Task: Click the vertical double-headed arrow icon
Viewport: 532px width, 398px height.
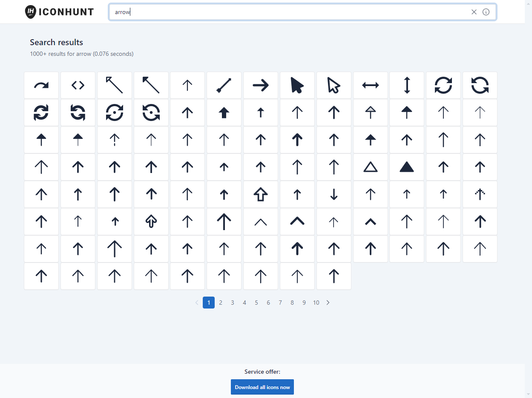Action: [407, 85]
